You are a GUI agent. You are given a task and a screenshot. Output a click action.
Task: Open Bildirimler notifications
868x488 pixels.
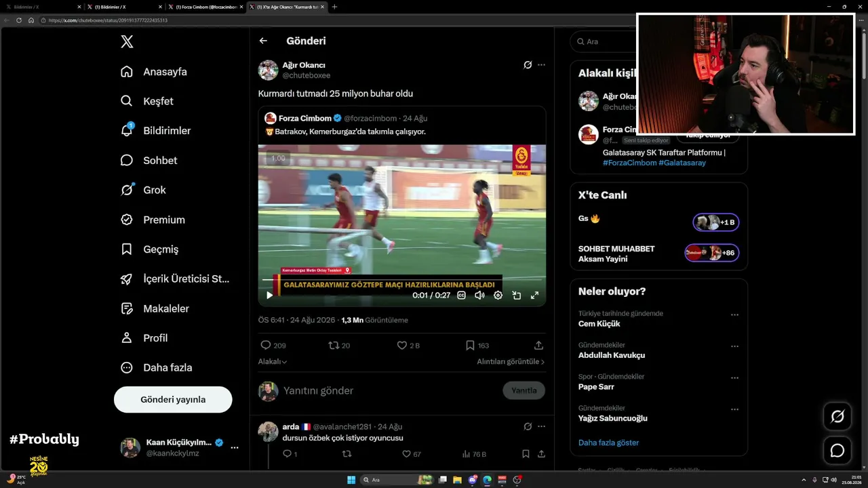[x=155, y=131]
